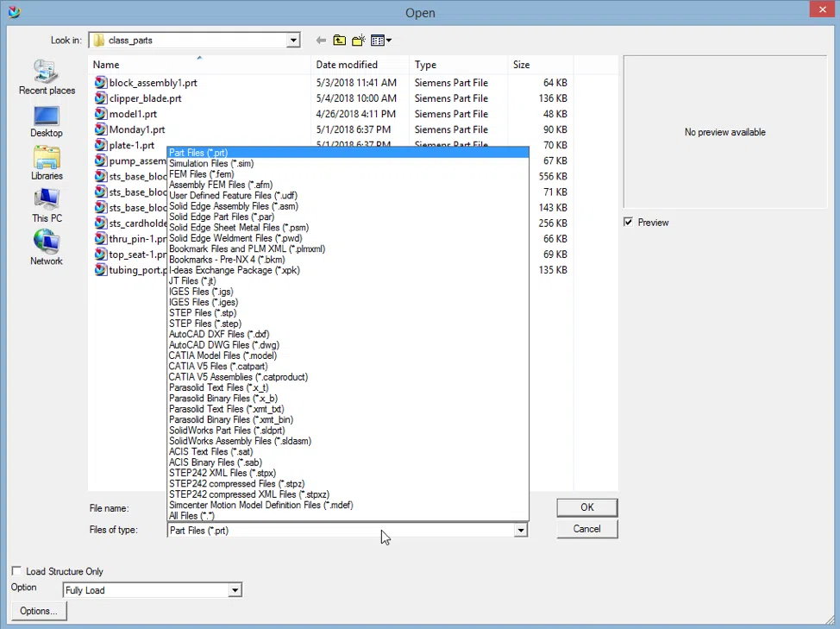
Task: Choose User Defined Feature Files (*.udf)
Action: (348, 196)
